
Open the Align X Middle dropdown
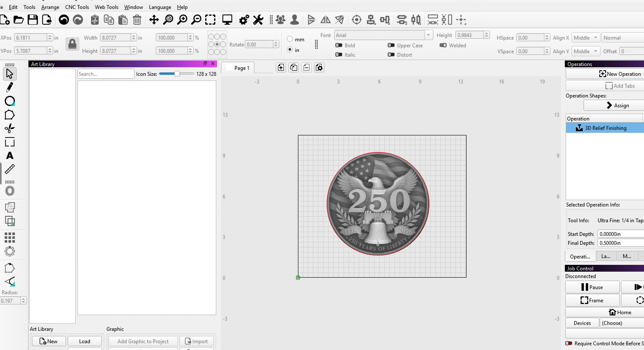[x=586, y=37]
